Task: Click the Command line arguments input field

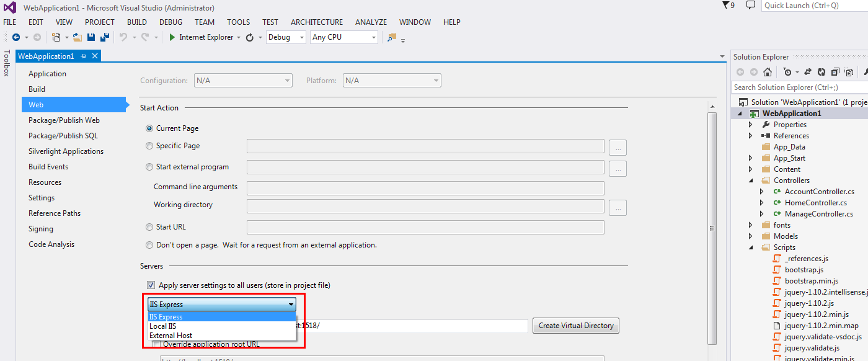Action: [425, 187]
